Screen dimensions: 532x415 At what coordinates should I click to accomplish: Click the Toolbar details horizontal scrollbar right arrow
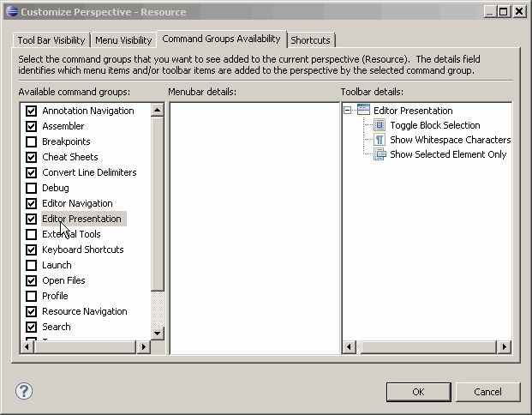point(505,347)
